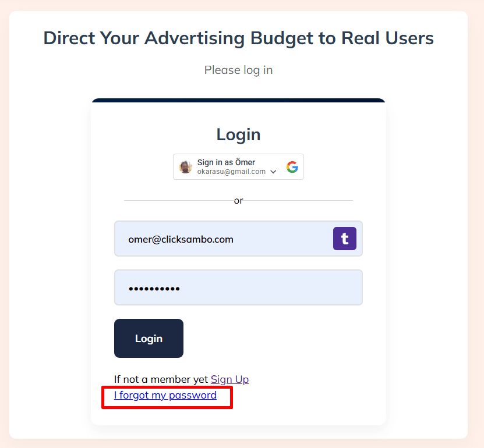The height and width of the screenshot is (448, 484).
Task: Click the horizontal divider line right of "or"
Action: [x=299, y=201]
